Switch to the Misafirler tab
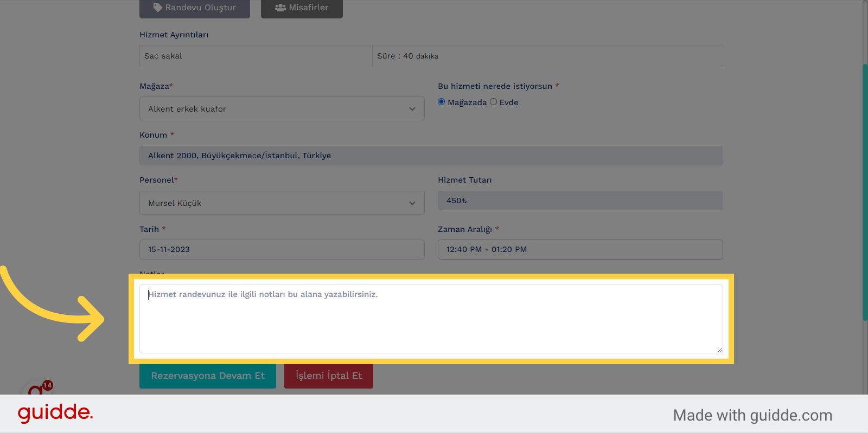The height and width of the screenshot is (433, 868). [302, 8]
